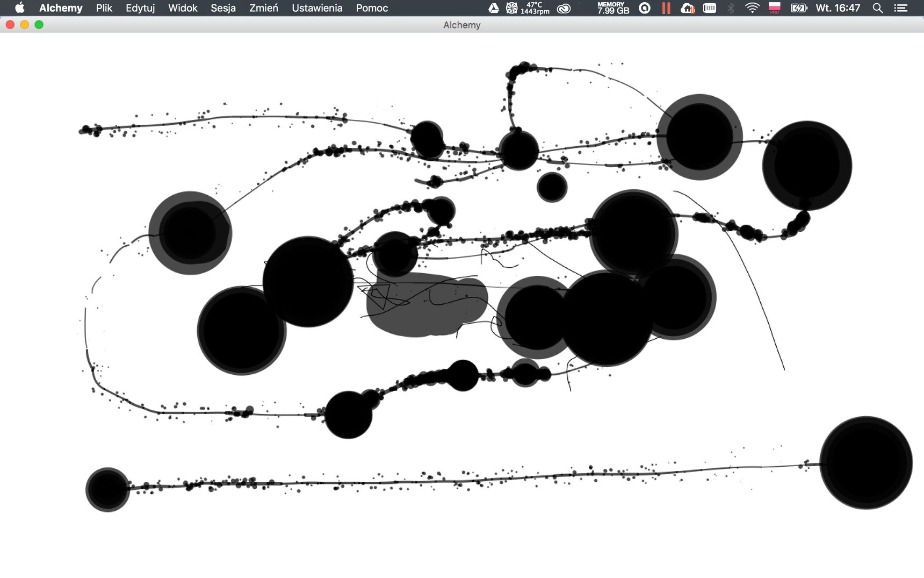Open the Edytuj menu
Screen dimensions: 924x578
pos(140,8)
